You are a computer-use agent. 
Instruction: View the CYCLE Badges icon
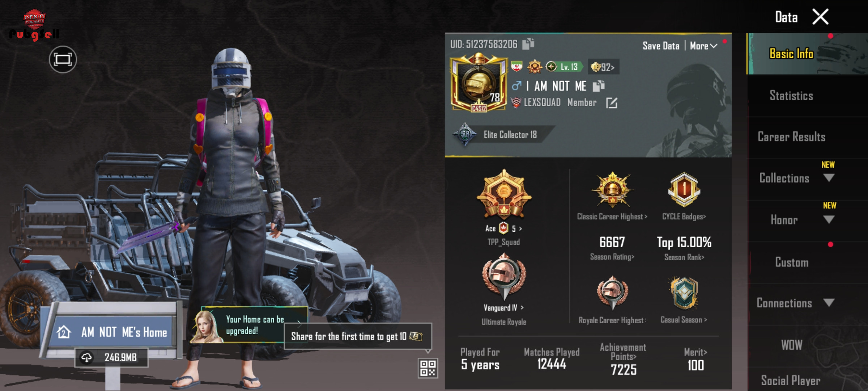684,190
